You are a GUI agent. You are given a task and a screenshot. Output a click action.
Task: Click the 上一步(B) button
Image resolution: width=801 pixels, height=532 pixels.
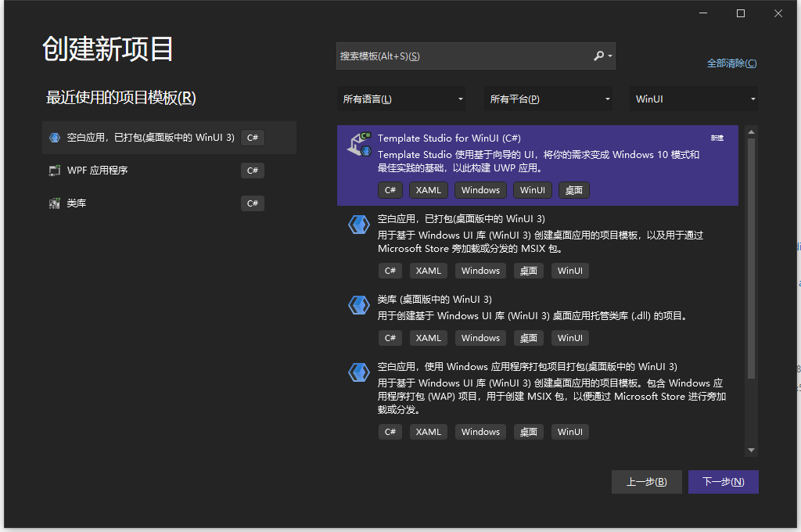point(647,482)
